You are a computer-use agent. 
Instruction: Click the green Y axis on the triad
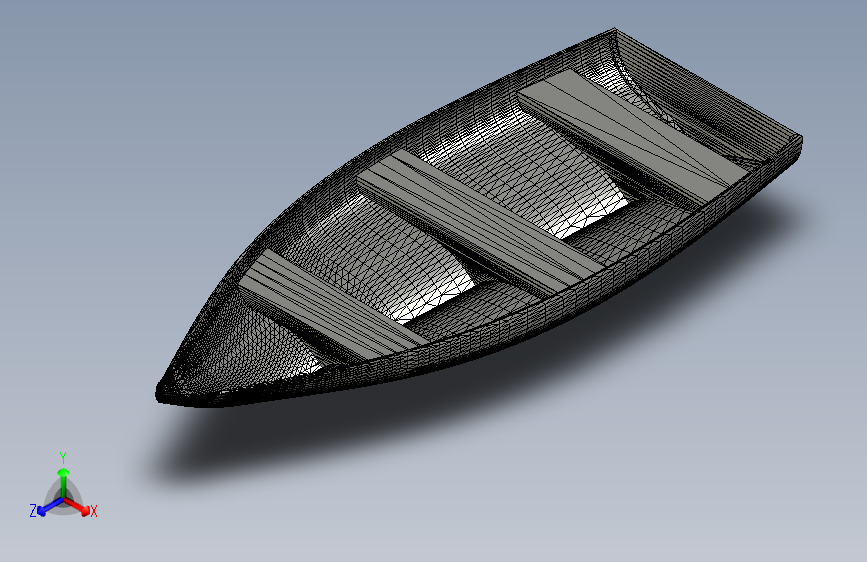[64, 482]
